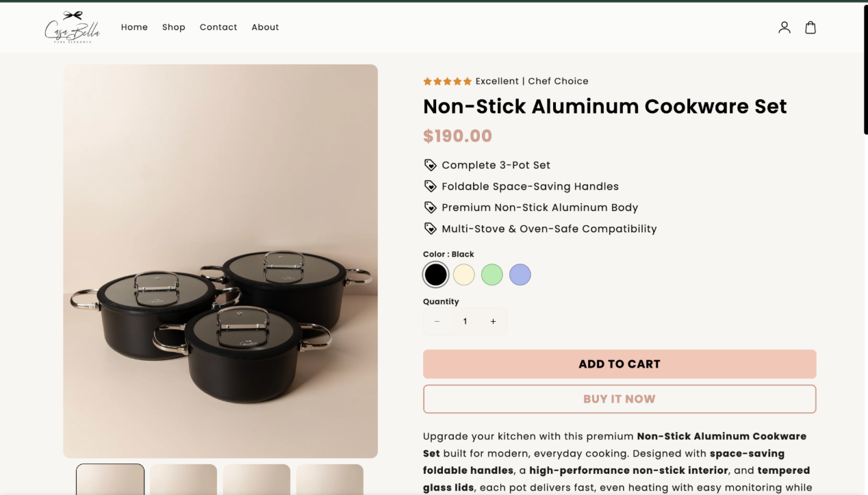Select the black color option
This screenshot has width=868, height=495.
[435, 275]
